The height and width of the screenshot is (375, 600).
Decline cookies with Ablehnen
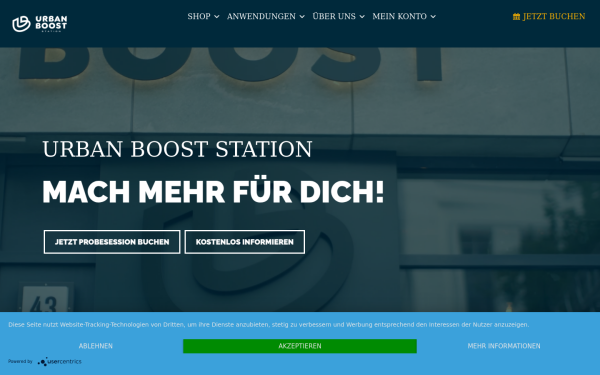point(96,346)
